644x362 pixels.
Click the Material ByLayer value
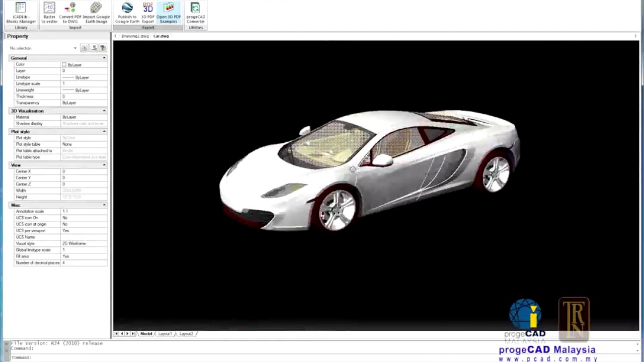pos(84,117)
